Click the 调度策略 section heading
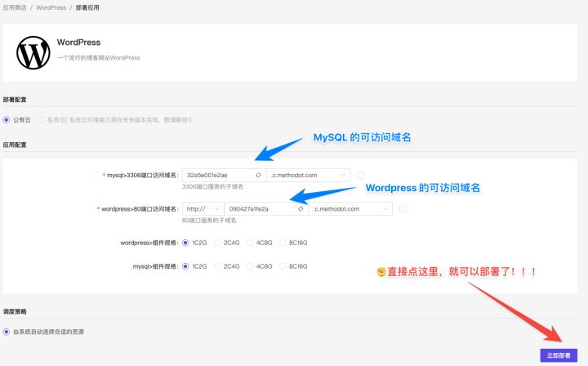Viewport: 588px width, 366px height. pos(15,311)
